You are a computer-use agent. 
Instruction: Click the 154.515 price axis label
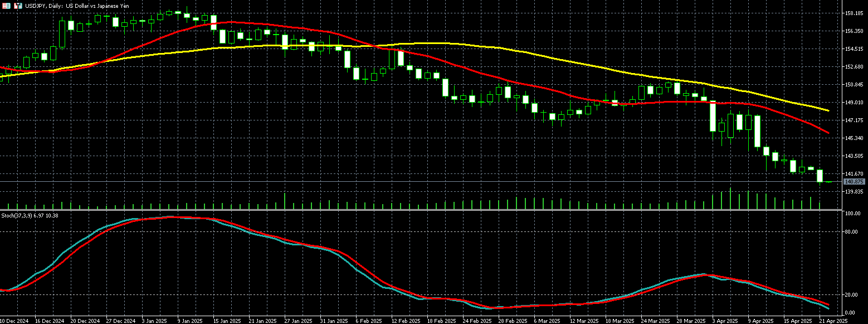(x=854, y=49)
